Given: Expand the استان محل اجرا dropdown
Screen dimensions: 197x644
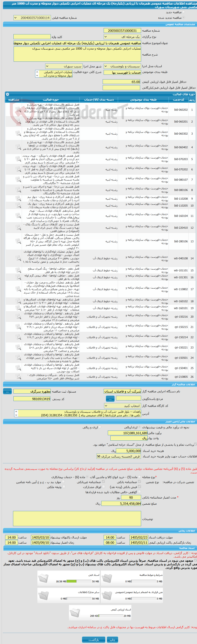Looking at the screenshot, I should (122, 66).
